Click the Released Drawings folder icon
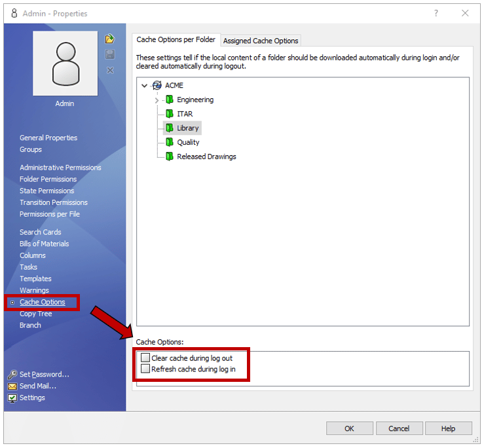This screenshot has width=484, height=448. pyautogui.click(x=170, y=157)
